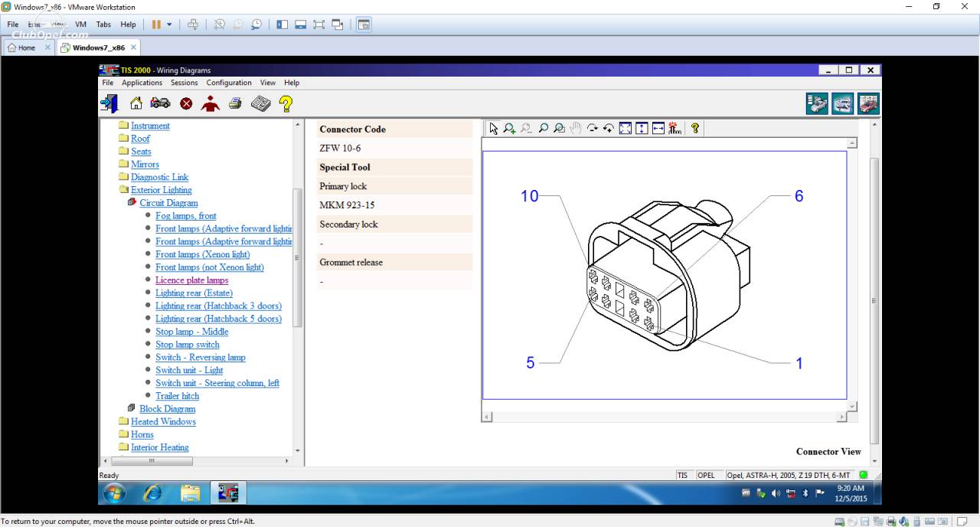Open help with large yellow question mark
This screenshot has height=527, width=980.
[x=285, y=103]
